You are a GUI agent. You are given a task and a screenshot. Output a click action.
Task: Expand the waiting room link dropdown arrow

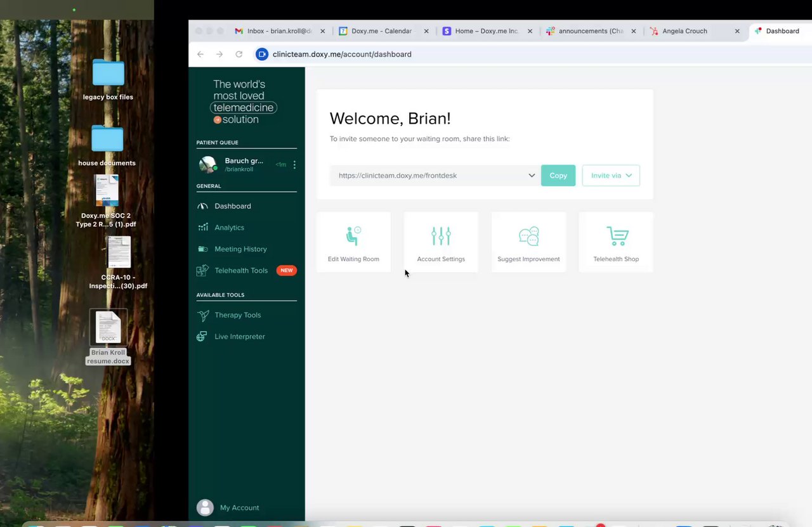pos(532,176)
